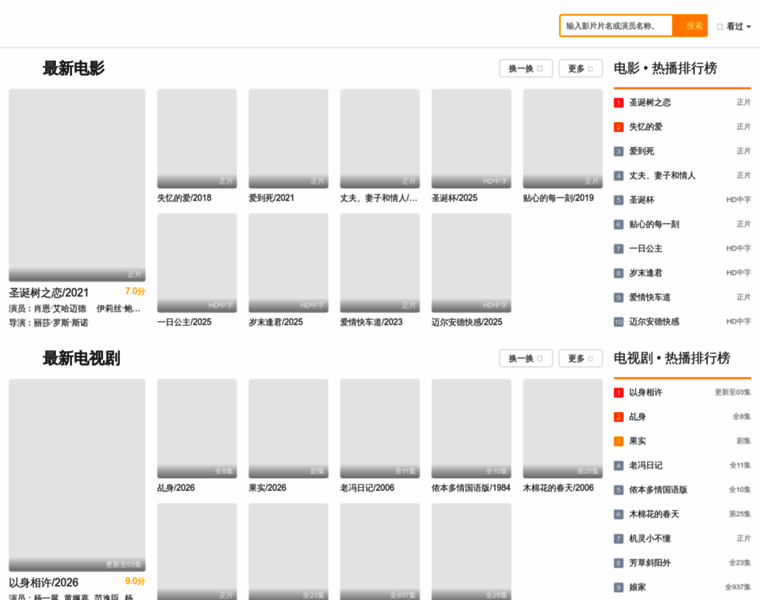Click the 9.0分 rating of 以身相许
This screenshot has width=760, height=600.
click(135, 581)
